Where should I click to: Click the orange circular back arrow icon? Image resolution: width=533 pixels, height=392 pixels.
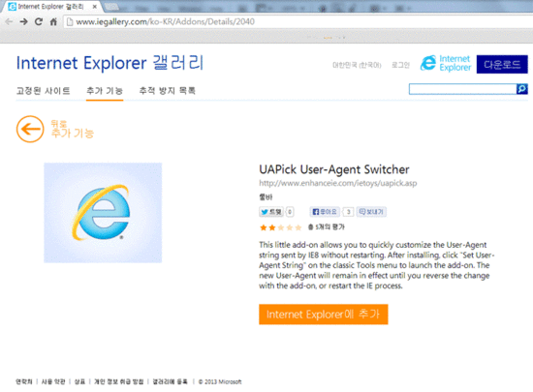click(30, 130)
